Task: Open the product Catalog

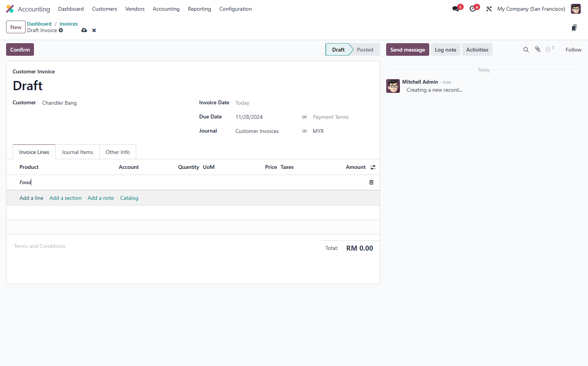Action: pyautogui.click(x=129, y=198)
